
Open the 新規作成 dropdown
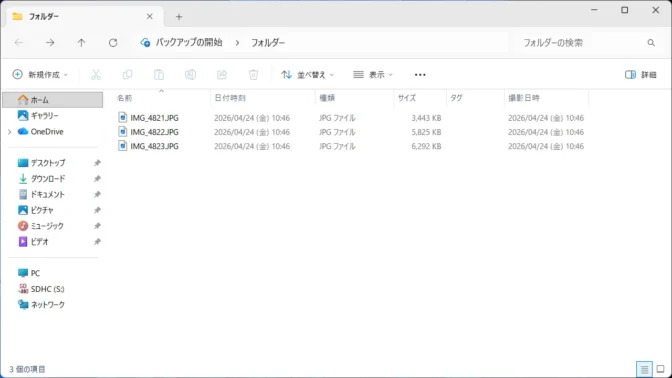(40, 75)
